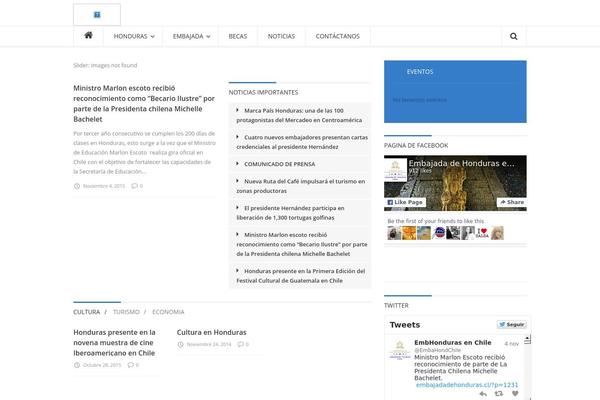Open Nueva Ruta del Café news link
Screen dimensions: 600x400
click(x=301, y=186)
